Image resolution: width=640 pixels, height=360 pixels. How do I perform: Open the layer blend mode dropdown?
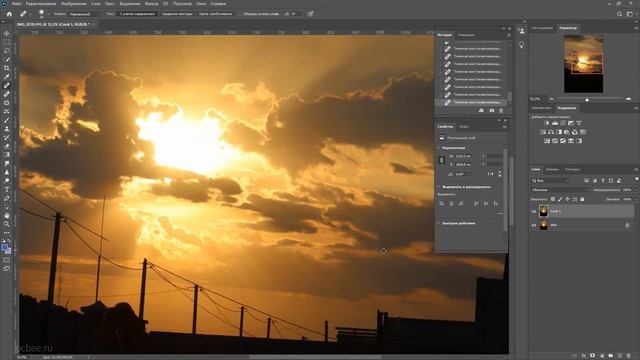tap(560, 190)
